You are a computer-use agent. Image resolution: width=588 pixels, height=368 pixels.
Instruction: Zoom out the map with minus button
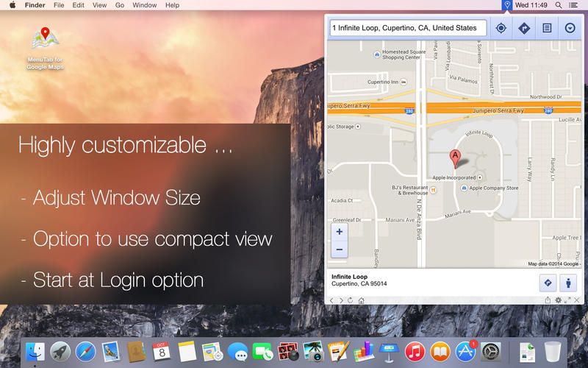click(339, 250)
